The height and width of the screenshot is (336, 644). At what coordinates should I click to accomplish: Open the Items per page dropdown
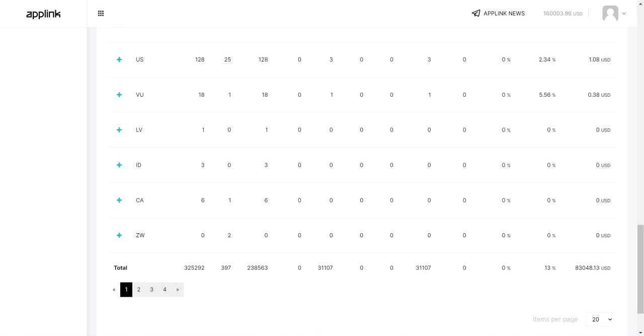tap(600, 319)
